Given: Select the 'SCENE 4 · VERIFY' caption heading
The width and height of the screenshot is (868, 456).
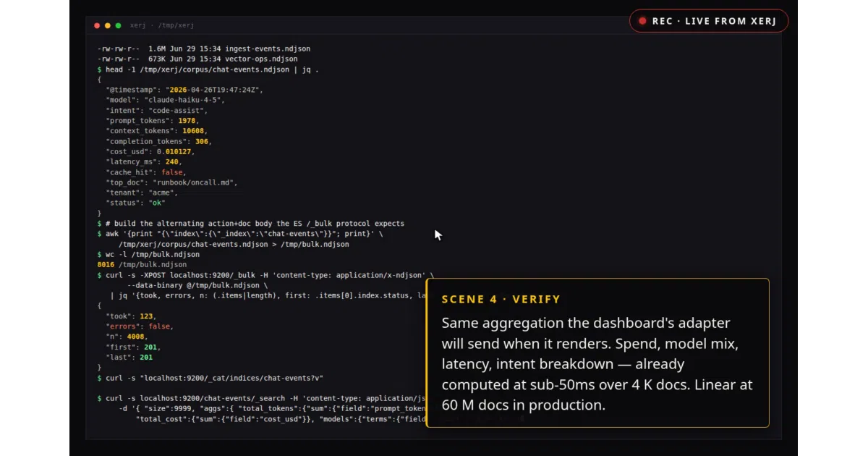Looking at the screenshot, I should (501, 299).
